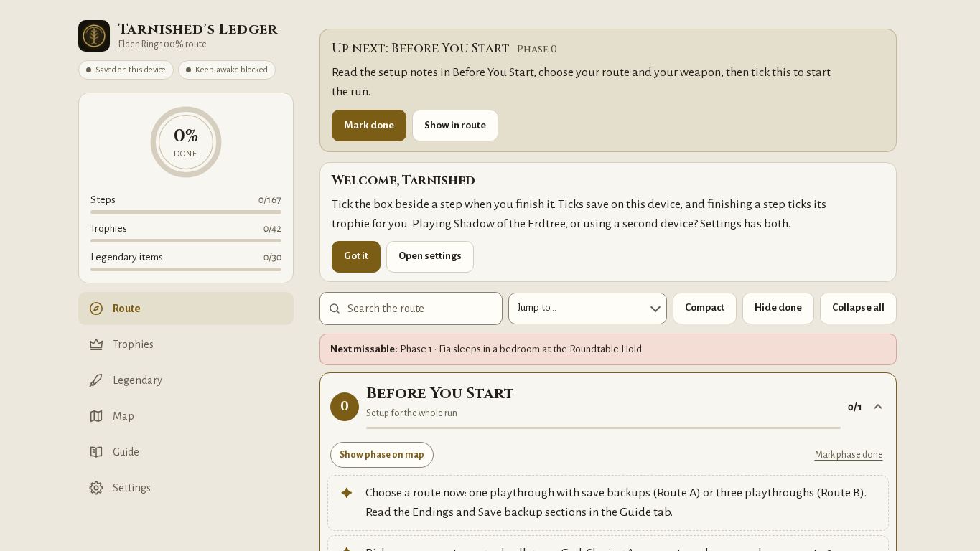Click the compass icon beside Route
The height and width of the screenshot is (551, 980).
click(96, 309)
